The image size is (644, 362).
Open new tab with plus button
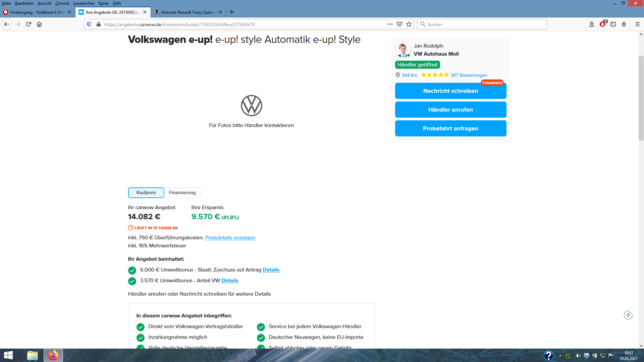[232, 12]
